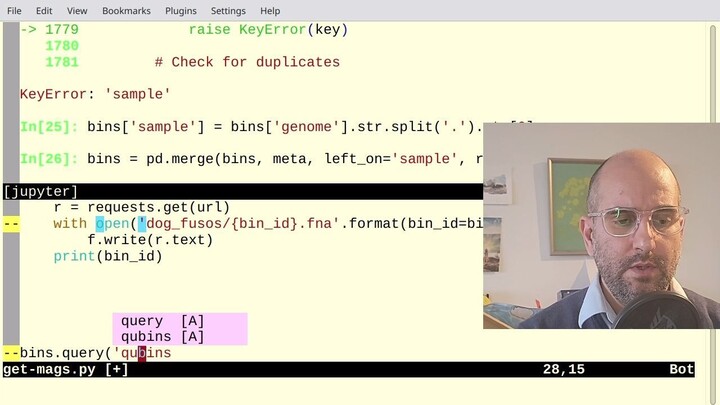720x405 pixels.
Task: Open the Bookmarks menu
Action: click(x=125, y=10)
